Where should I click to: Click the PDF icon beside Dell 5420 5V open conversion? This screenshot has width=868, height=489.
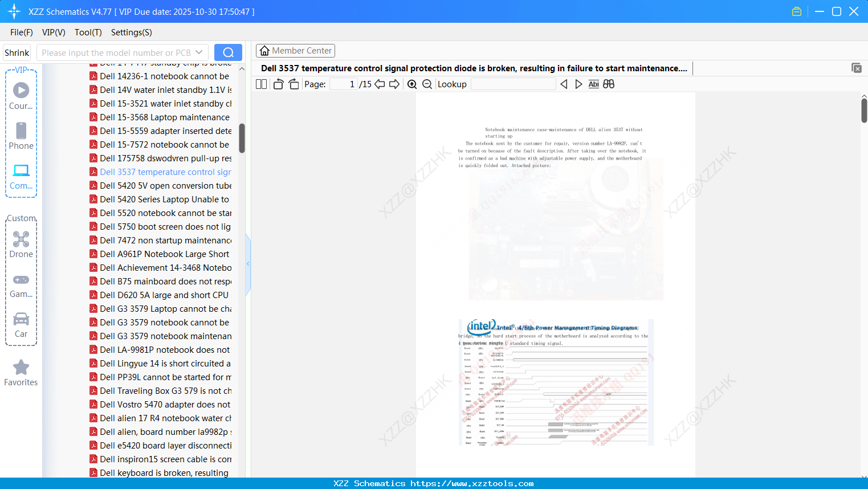pos(93,185)
